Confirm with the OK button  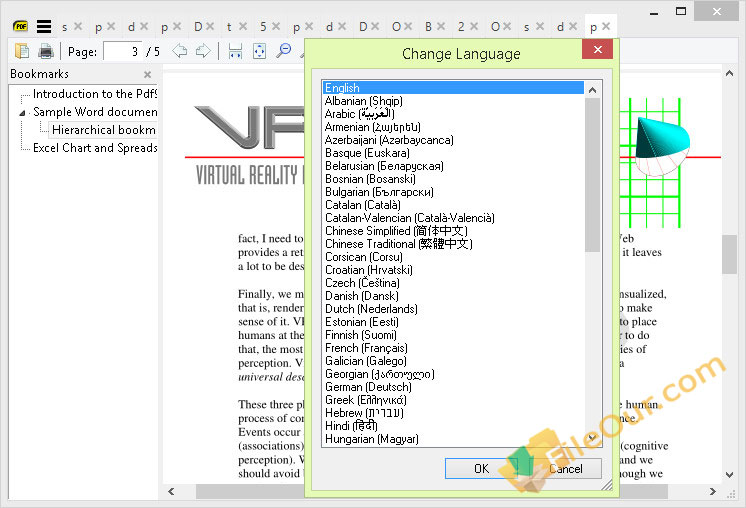pyautogui.click(x=481, y=469)
